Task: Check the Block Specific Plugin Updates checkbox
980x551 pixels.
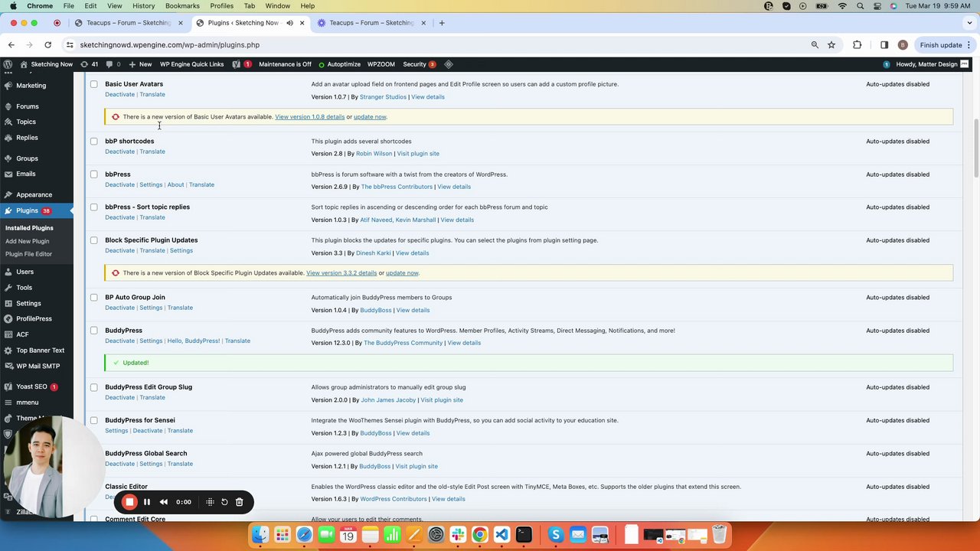Action: 94,240
